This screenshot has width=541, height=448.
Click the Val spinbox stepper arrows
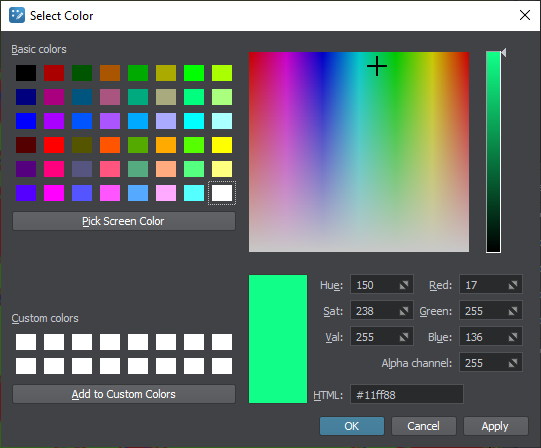pyautogui.click(x=404, y=337)
